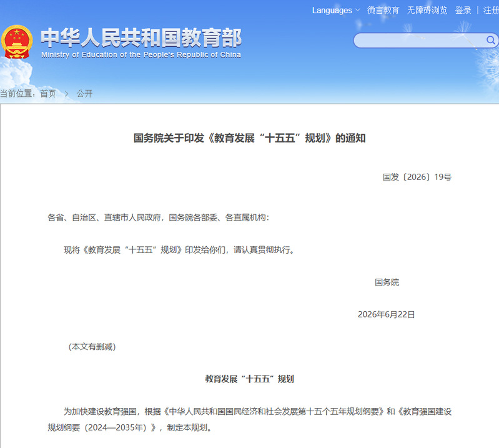Click the national emblem logo

pyautogui.click(x=17, y=42)
